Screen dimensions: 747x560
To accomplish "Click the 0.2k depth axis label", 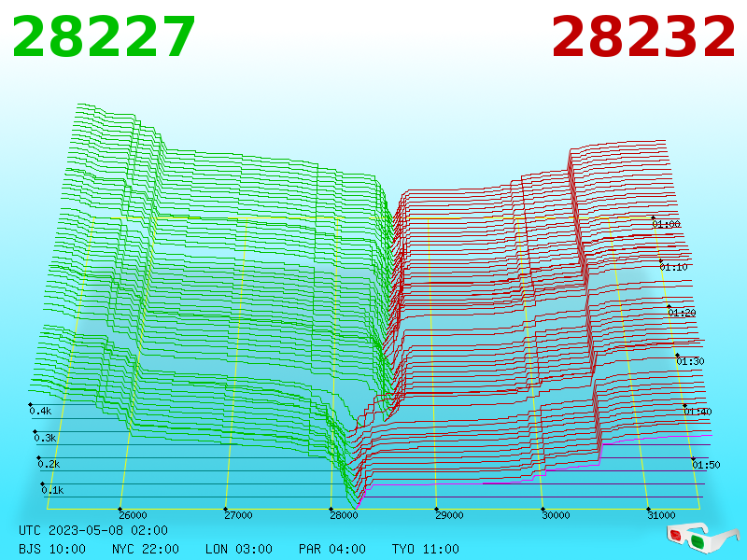I will click(49, 464).
